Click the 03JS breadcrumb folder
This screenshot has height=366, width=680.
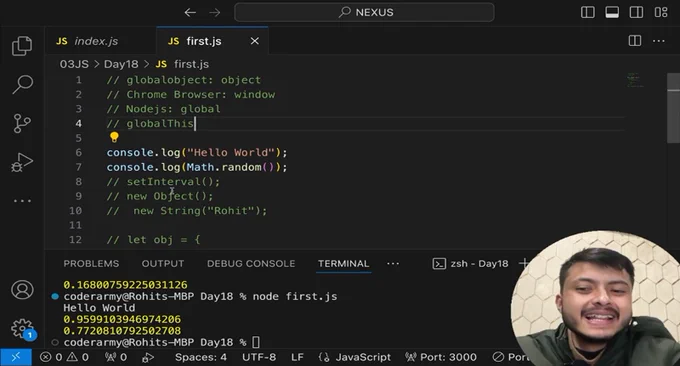(x=74, y=64)
